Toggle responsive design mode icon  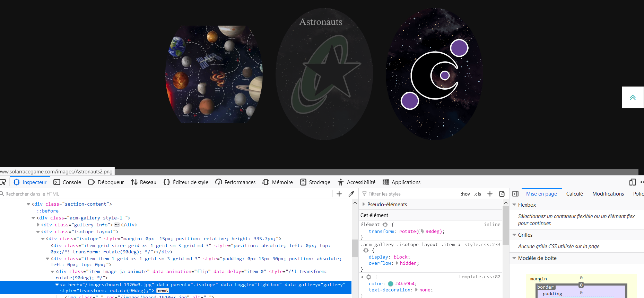tap(632, 182)
